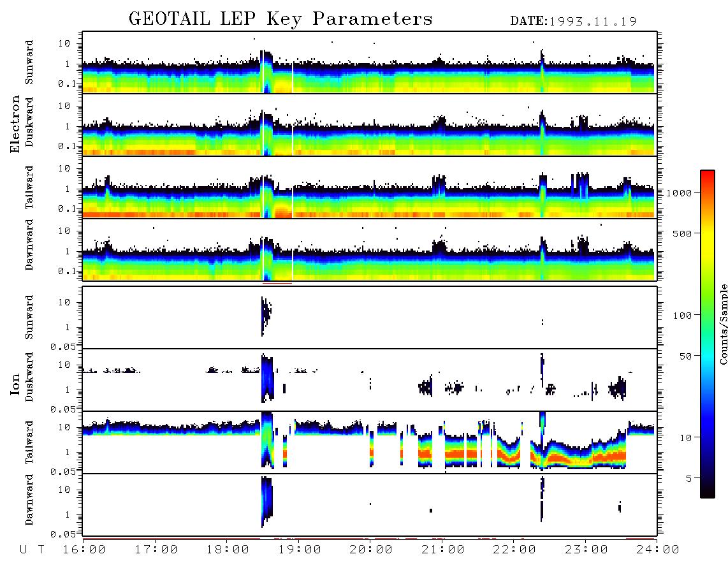The height and width of the screenshot is (561, 728).
Task: Click the 19:00 time tick label
Action: [300, 550]
